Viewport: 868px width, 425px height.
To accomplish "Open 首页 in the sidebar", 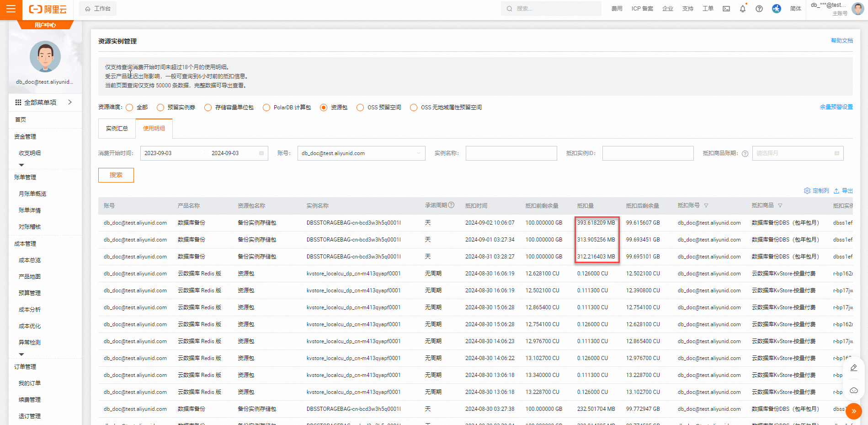I will coord(21,120).
